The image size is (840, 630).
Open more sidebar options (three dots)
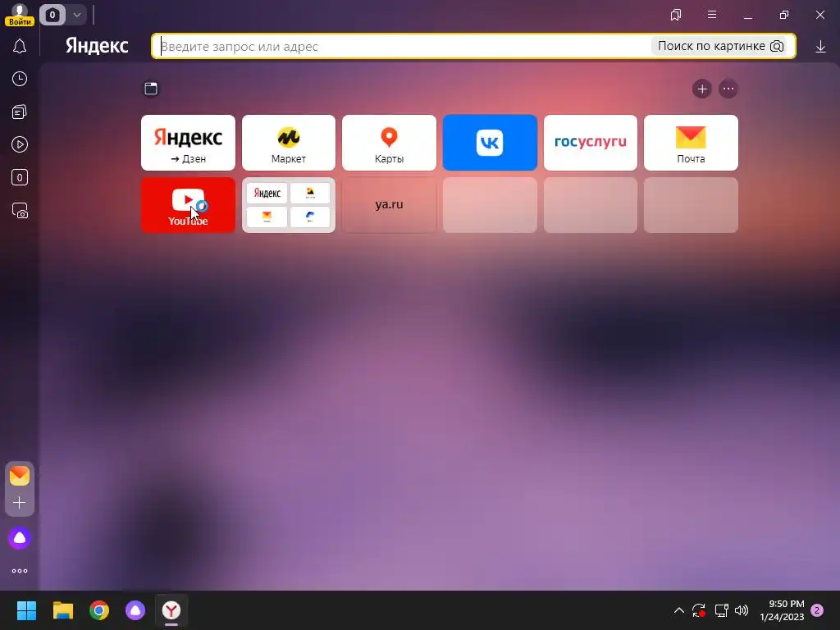pyautogui.click(x=20, y=571)
